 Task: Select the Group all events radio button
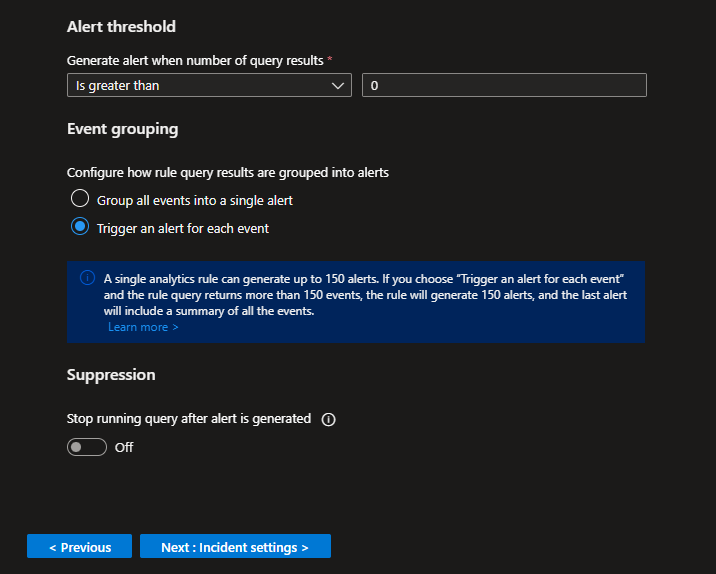point(80,200)
